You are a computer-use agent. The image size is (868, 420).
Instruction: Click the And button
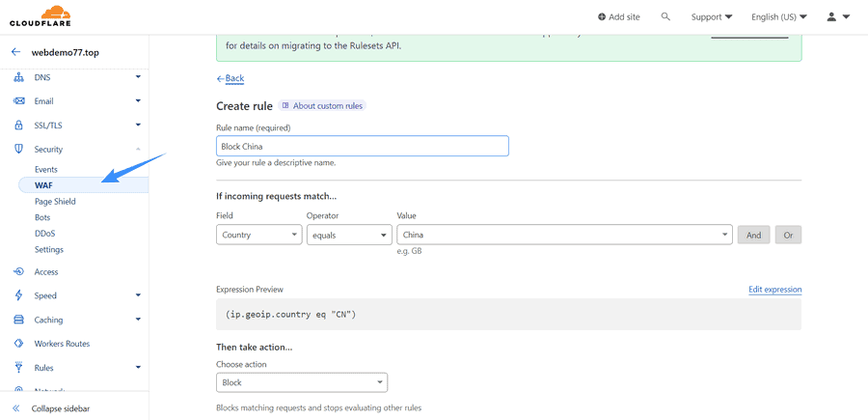(x=753, y=235)
